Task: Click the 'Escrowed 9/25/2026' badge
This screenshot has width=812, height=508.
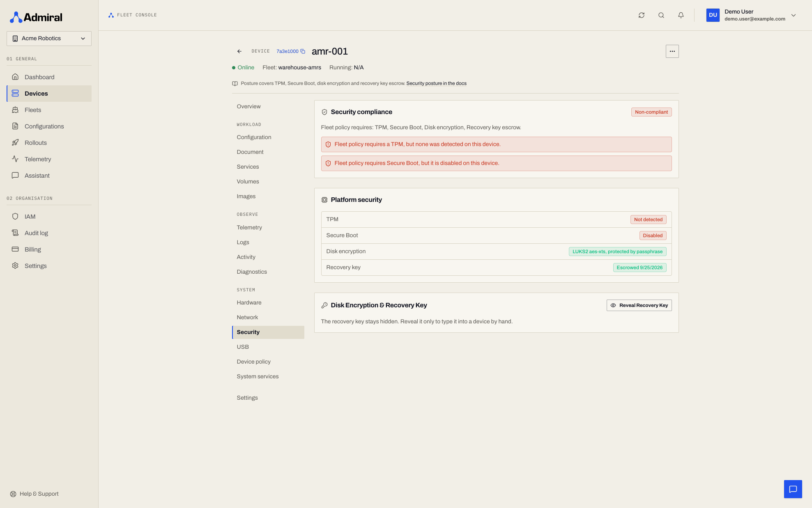Action: (x=639, y=268)
